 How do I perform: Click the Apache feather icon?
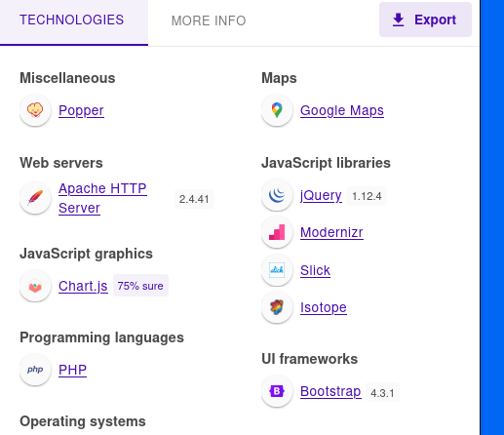[35, 198]
